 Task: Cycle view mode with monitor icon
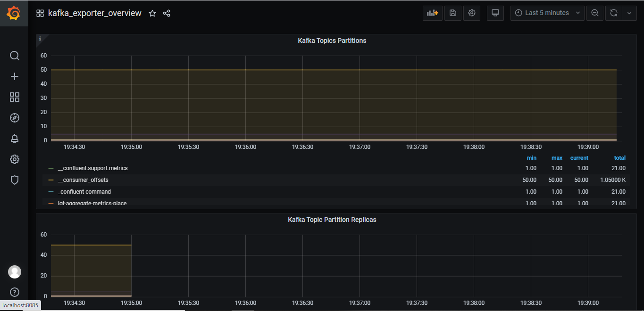[495, 13]
